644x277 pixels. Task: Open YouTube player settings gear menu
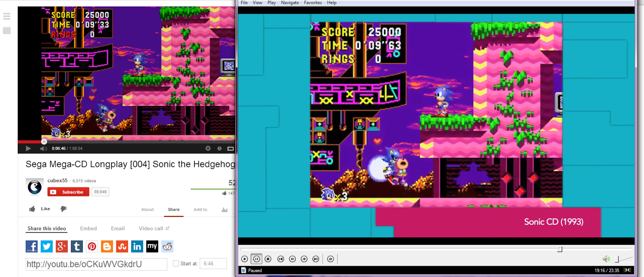(208, 148)
